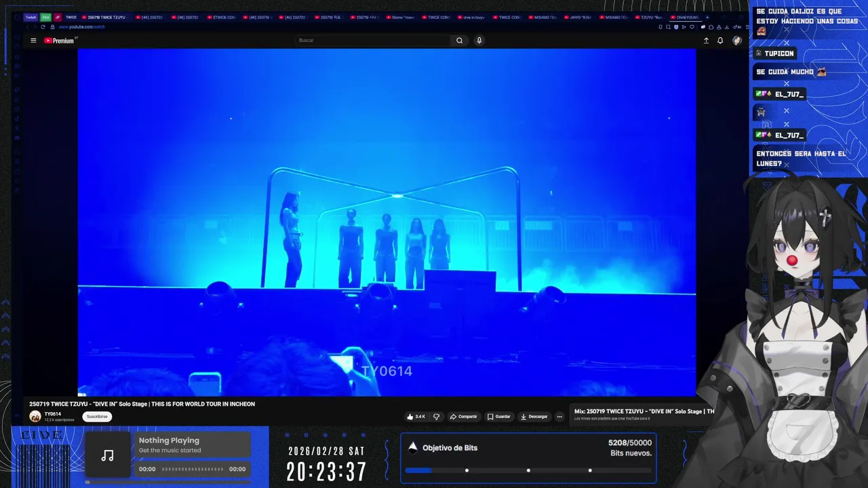Open the YouTube notifications bell
This screenshot has width=868, height=488.
point(720,41)
